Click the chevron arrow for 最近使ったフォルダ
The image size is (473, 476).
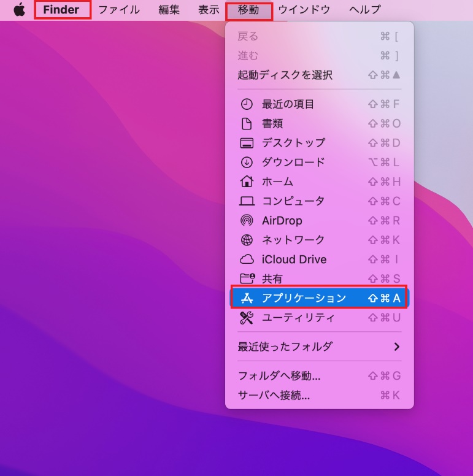(396, 347)
